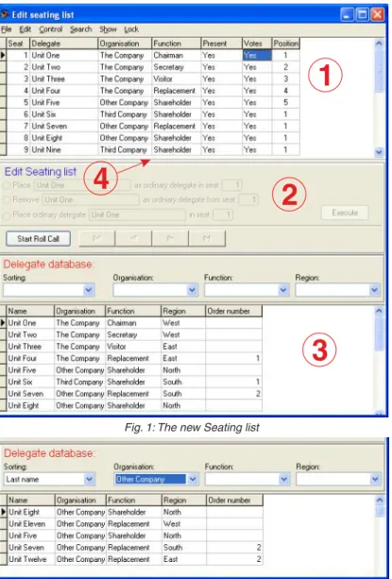Click 'Third Company' in seat 6 row
The image size is (392, 579).
[x=124, y=114]
